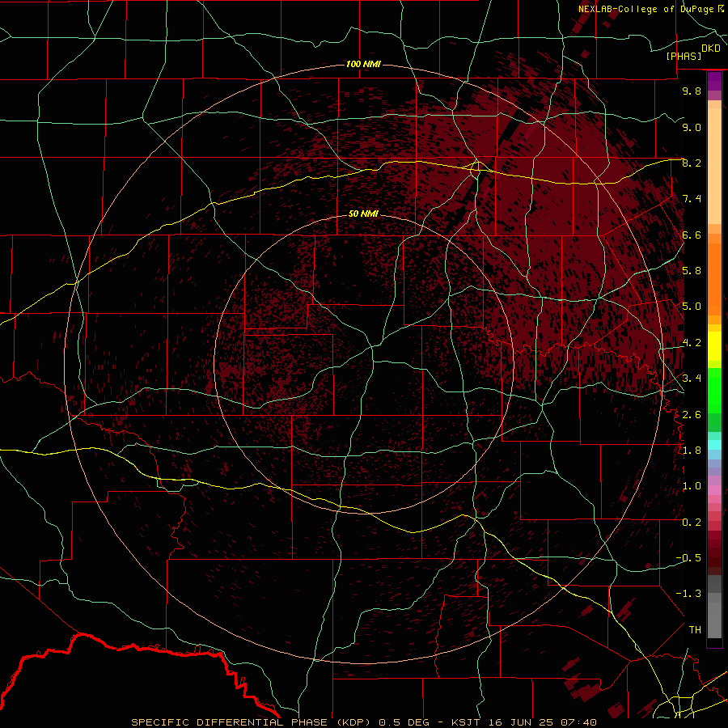This screenshot has height=728, width=728.
Task: Click the cyan segment of the color bar
Action: [714, 445]
